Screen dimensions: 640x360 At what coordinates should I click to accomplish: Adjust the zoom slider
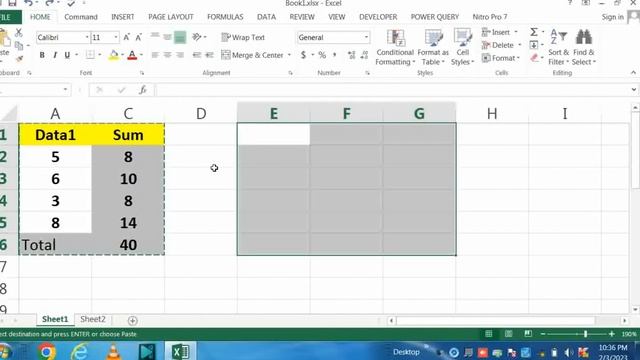coord(585,334)
